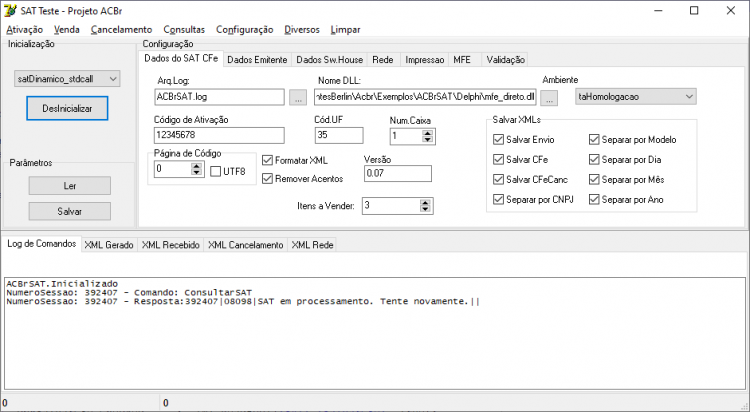Open the Ambiente taHomologacao dropdown
This screenshot has width=750, height=412.
click(636, 97)
